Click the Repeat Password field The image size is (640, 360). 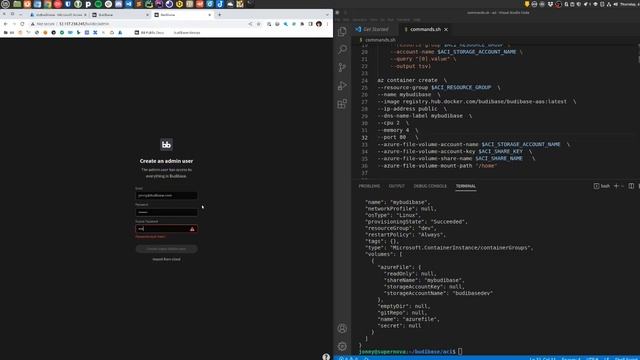coord(167,229)
